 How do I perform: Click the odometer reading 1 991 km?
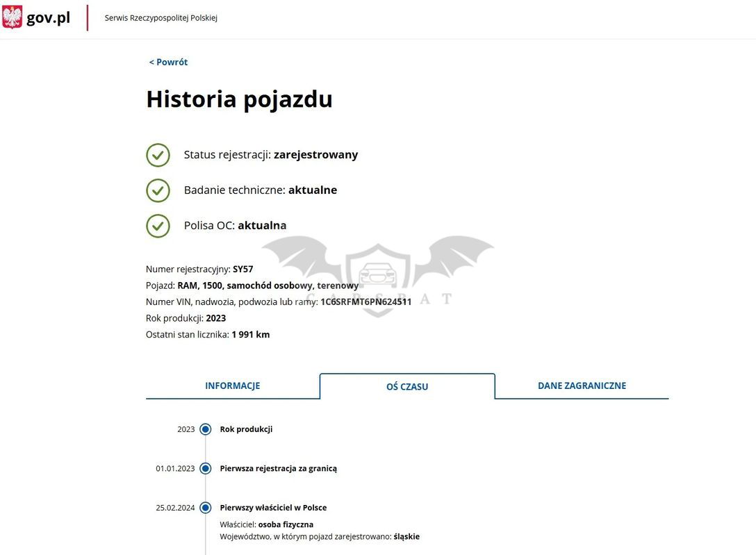point(250,335)
